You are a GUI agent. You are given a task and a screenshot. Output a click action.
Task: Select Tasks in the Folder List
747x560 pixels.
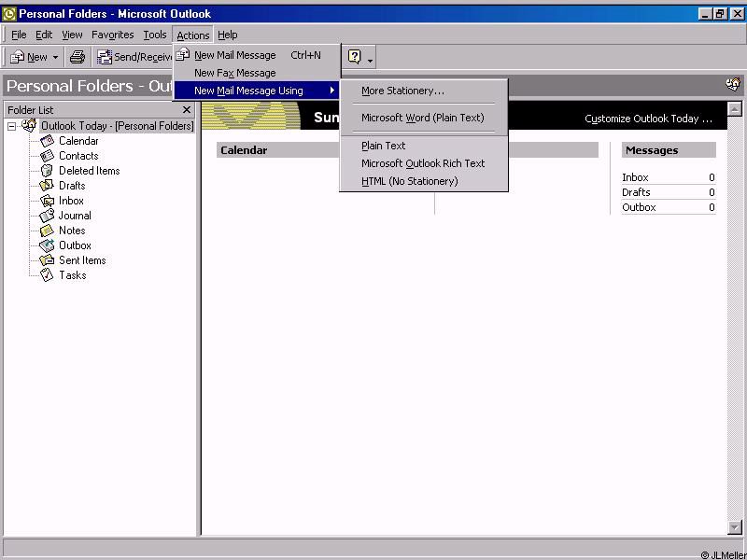[x=73, y=275]
